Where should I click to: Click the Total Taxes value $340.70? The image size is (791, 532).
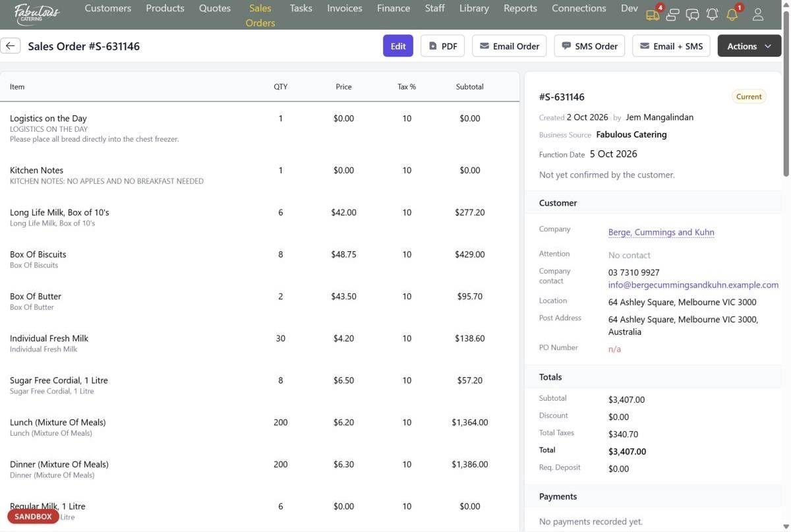[624, 434]
